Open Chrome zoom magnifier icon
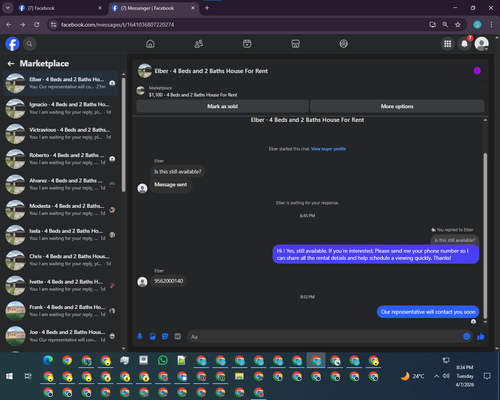This screenshot has height=400, width=500. click(x=445, y=24)
